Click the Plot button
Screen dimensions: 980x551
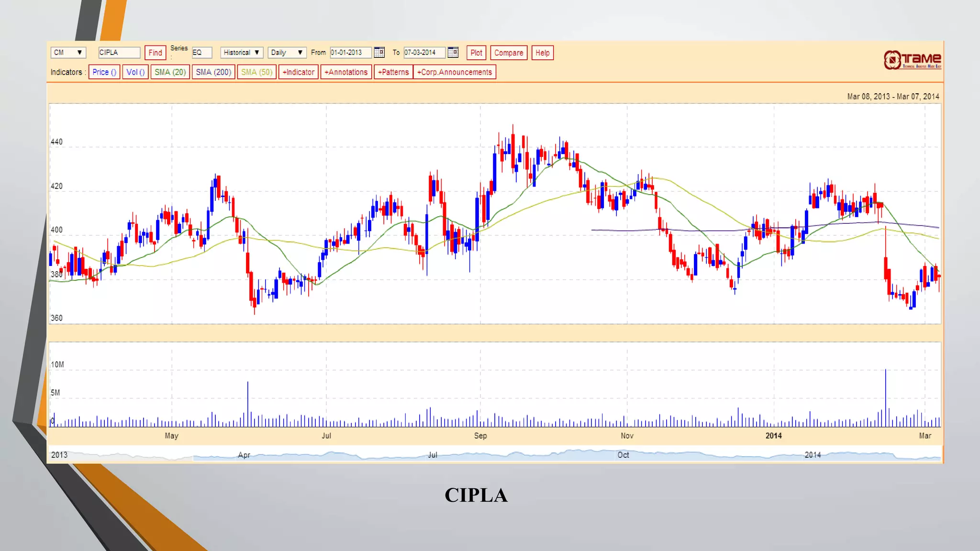click(476, 53)
